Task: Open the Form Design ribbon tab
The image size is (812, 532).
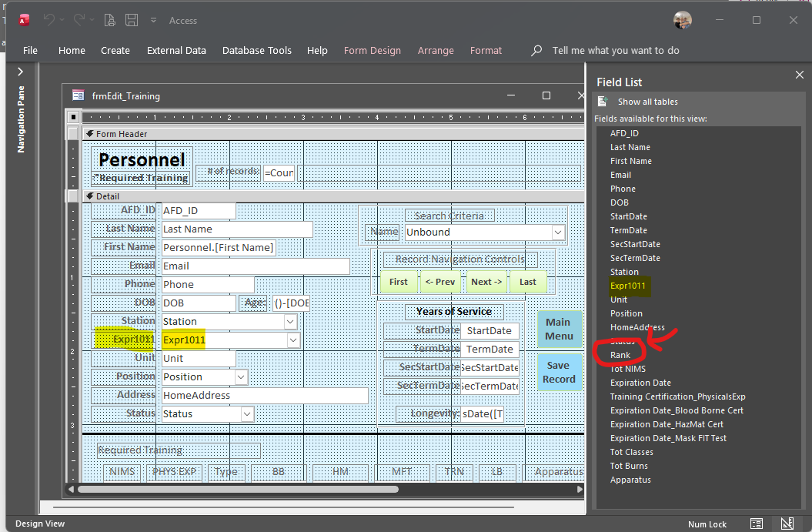Action: (x=372, y=50)
